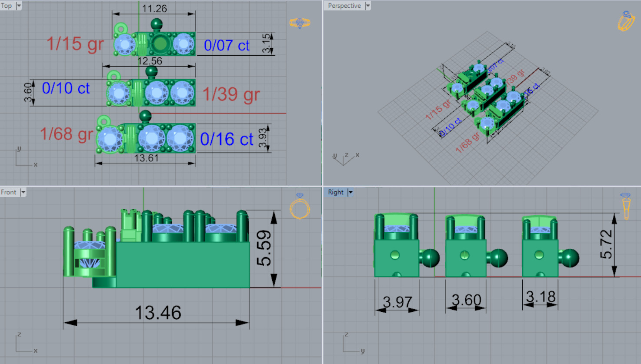This screenshot has height=364, width=641.
Task: Select the 5.59 height dimension in Front view
Action: (x=264, y=248)
